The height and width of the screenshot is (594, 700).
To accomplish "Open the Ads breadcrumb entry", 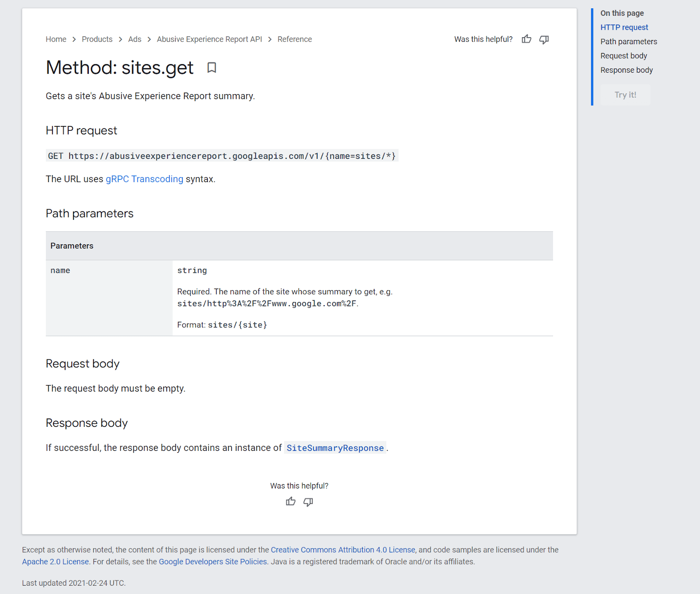I will [134, 39].
